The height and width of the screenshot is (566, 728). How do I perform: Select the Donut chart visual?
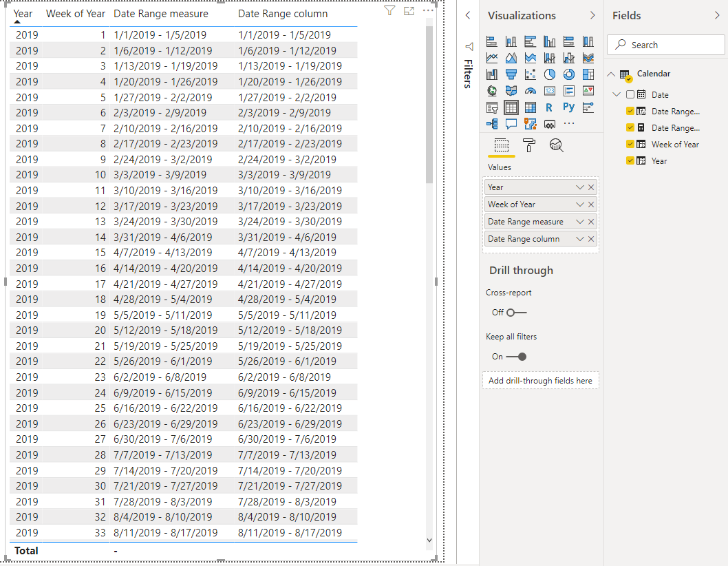pyautogui.click(x=569, y=74)
